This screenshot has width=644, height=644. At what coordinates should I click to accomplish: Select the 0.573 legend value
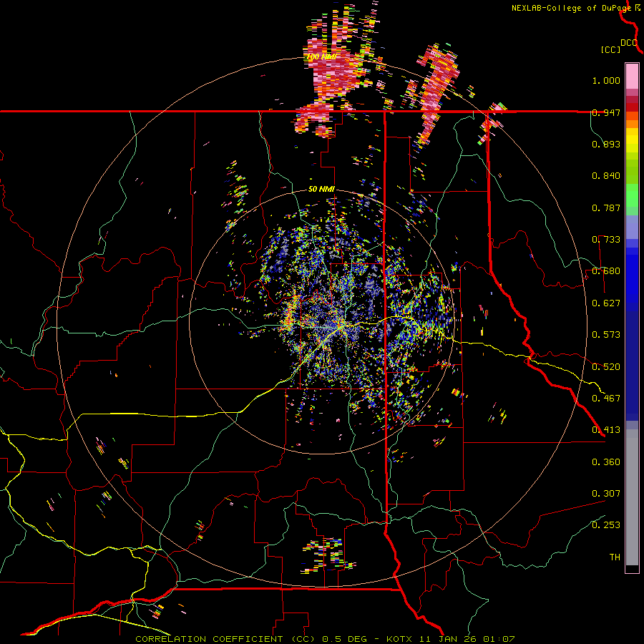pos(606,335)
